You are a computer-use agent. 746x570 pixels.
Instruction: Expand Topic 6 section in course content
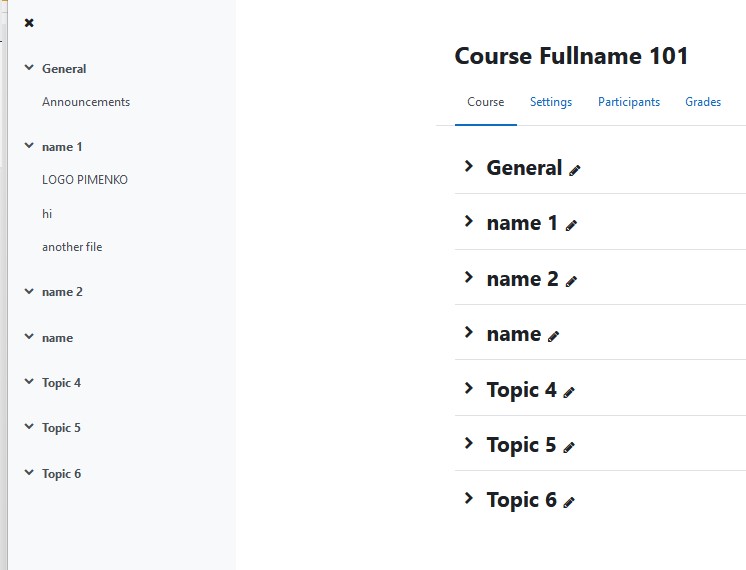pyautogui.click(x=469, y=498)
